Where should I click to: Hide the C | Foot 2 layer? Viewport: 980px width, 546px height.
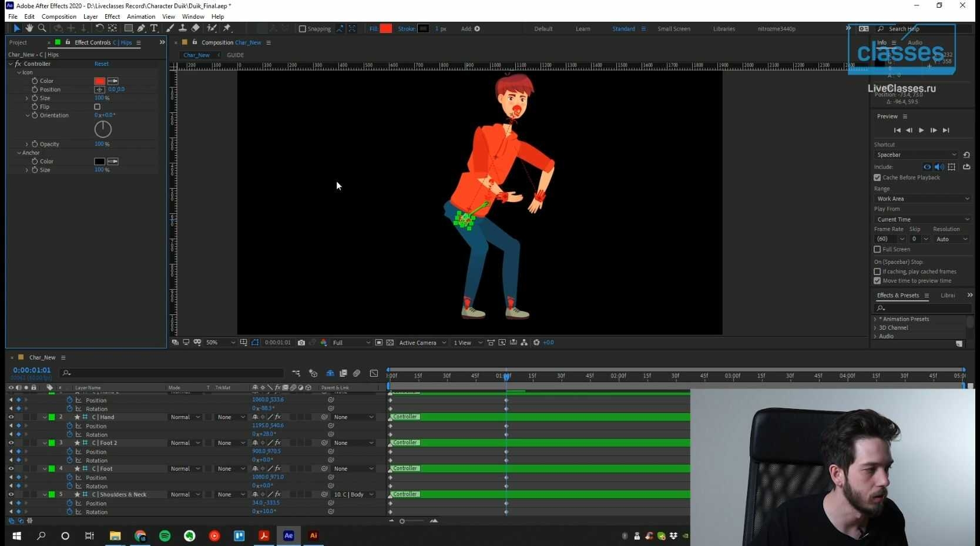point(11,443)
